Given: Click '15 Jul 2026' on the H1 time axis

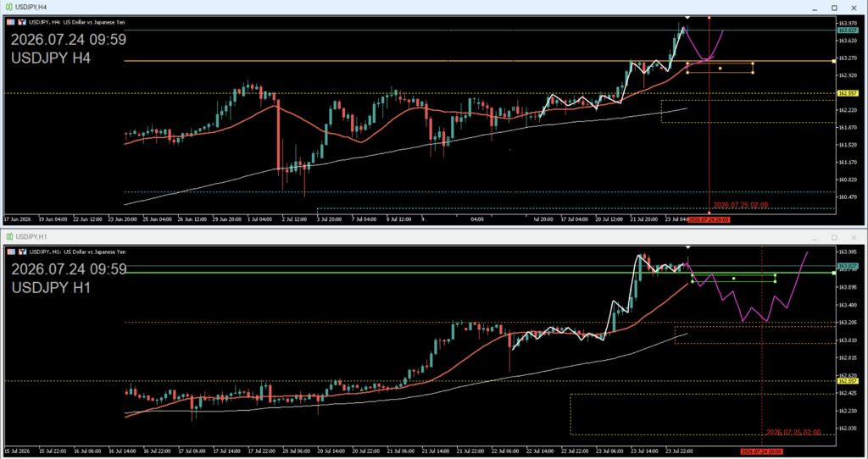Looking at the screenshot, I should pyautogui.click(x=18, y=451).
